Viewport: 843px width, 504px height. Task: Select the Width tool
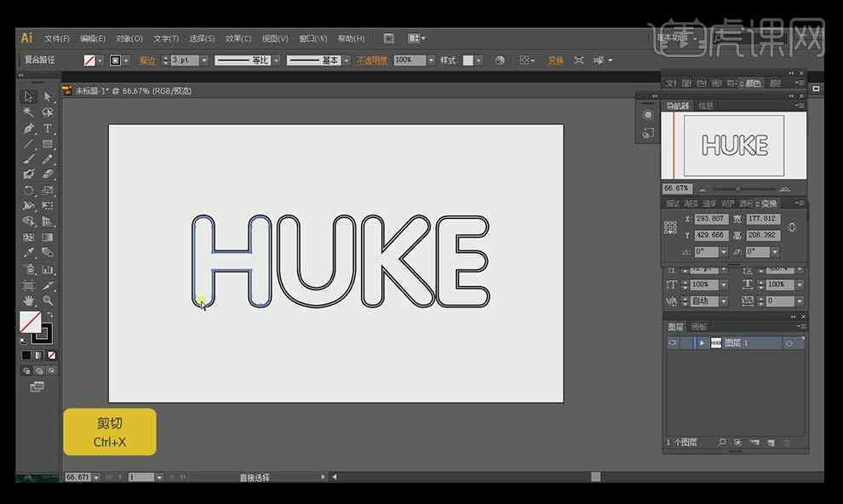pos(28,205)
